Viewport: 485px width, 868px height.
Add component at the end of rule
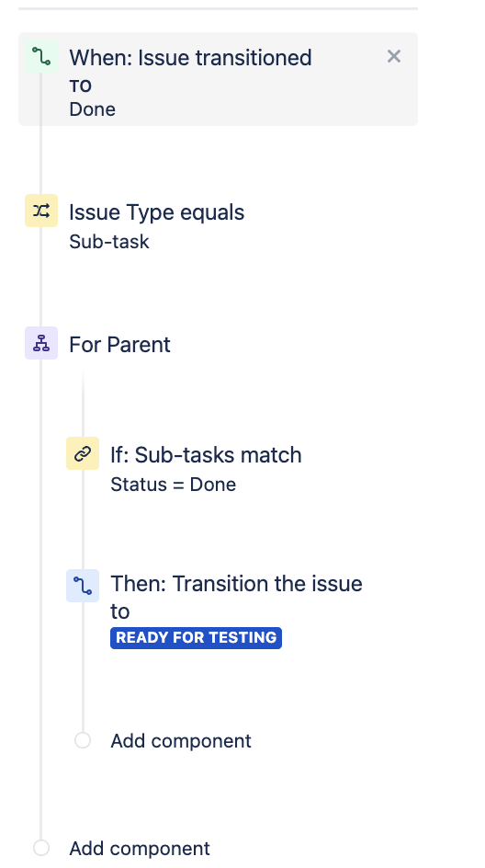140,849
